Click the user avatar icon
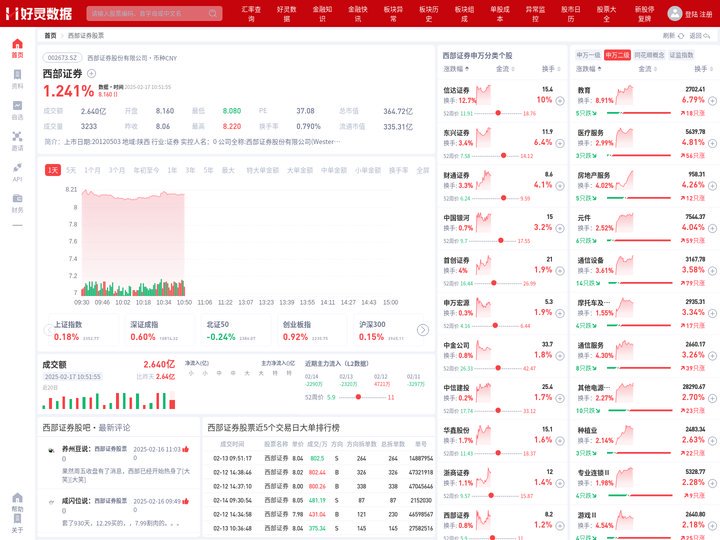 (x=675, y=13)
